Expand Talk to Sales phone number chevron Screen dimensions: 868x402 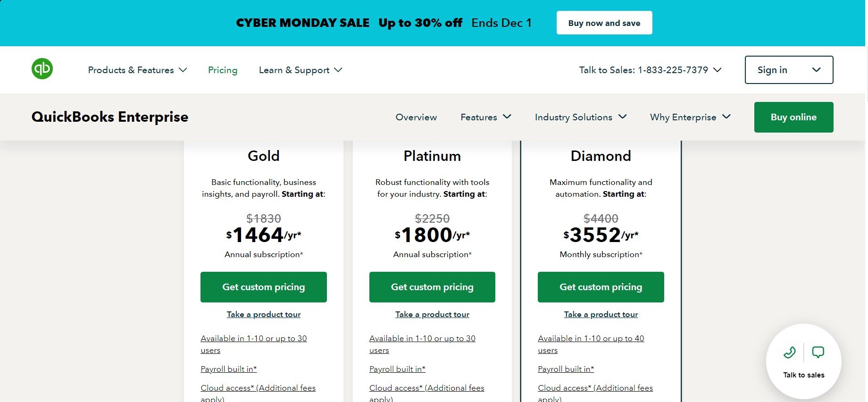718,70
